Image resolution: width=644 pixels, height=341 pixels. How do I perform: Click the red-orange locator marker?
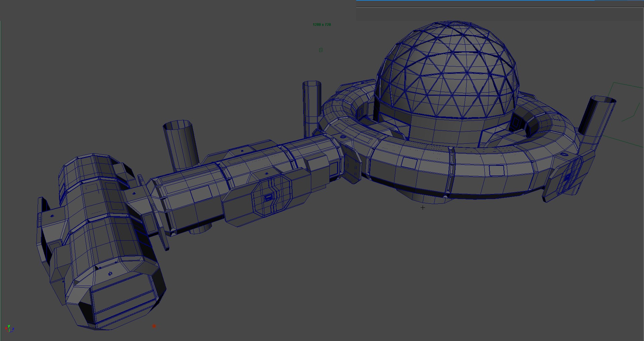click(x=154, y=326)
